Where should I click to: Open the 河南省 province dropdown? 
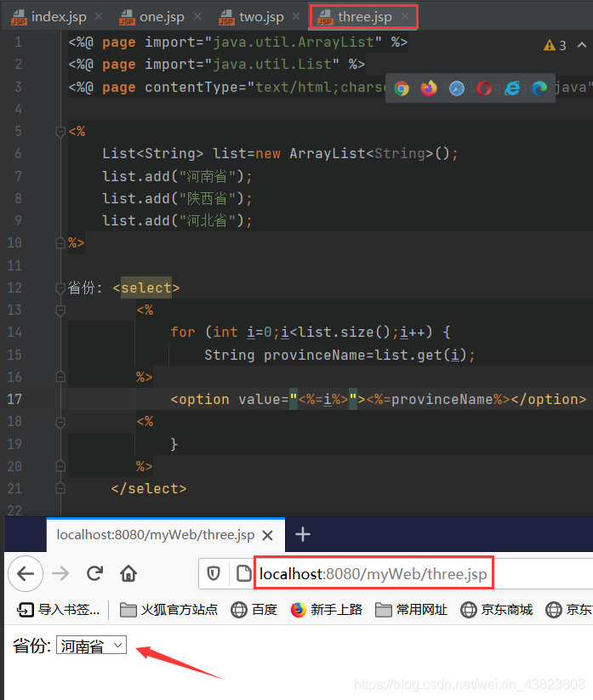pos(92,645)
